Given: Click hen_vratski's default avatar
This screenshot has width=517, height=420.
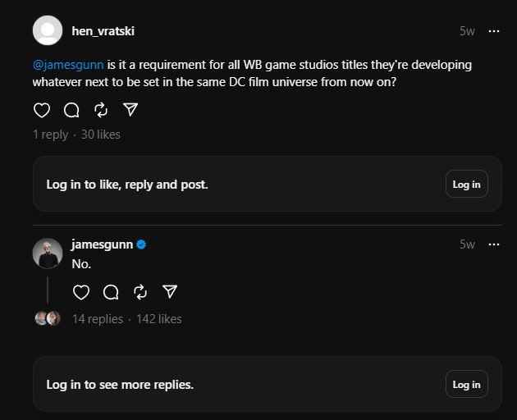Looking at the screenshot, I should (48, 30).
